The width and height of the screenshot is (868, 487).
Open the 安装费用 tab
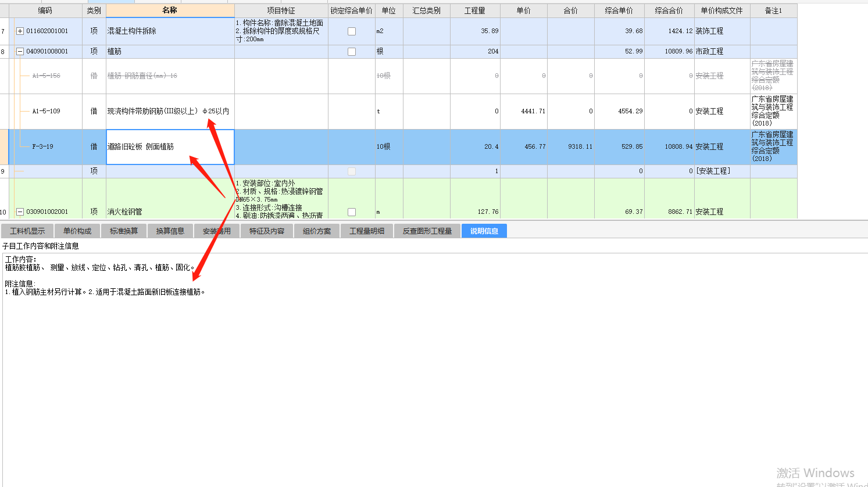pyautogui.click(x=216, y=231)
